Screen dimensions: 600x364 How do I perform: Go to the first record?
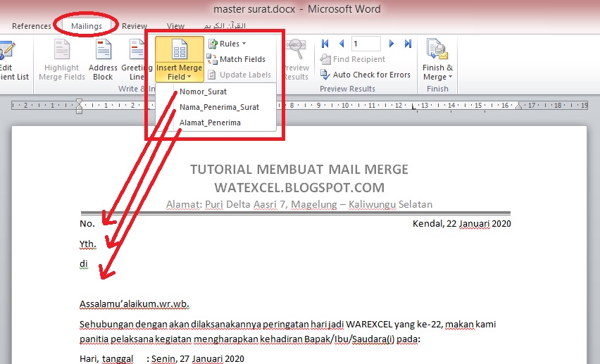tap(325, 44)
